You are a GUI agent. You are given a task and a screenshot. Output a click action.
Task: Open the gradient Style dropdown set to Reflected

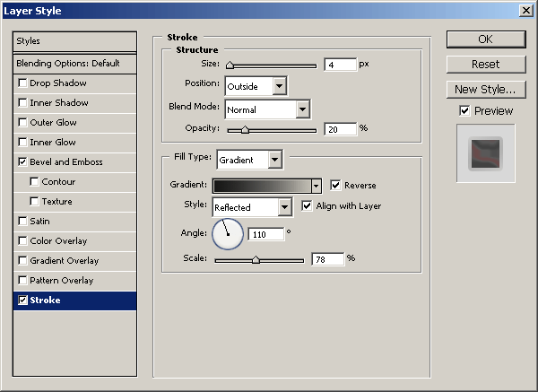(x=284, y=207)
